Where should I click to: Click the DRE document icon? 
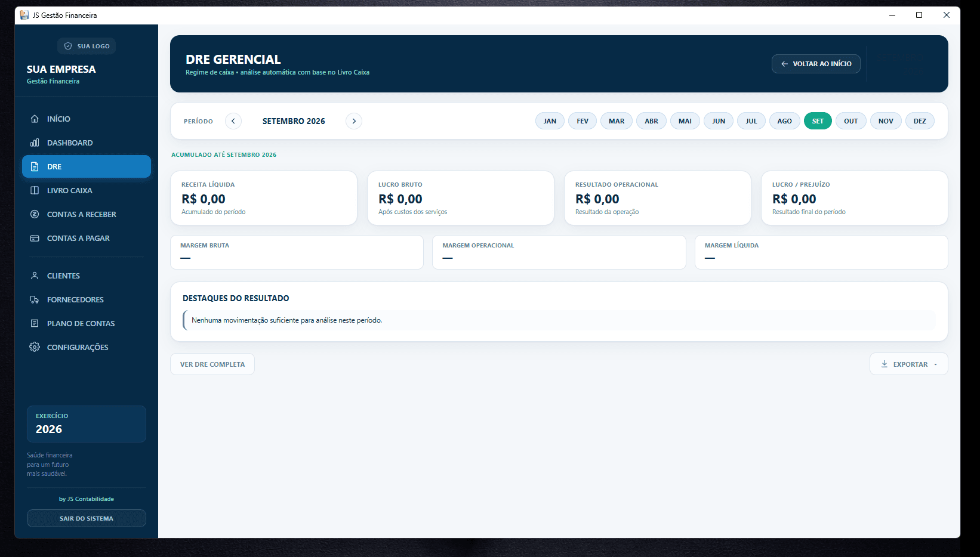click(x=35, y=166)
